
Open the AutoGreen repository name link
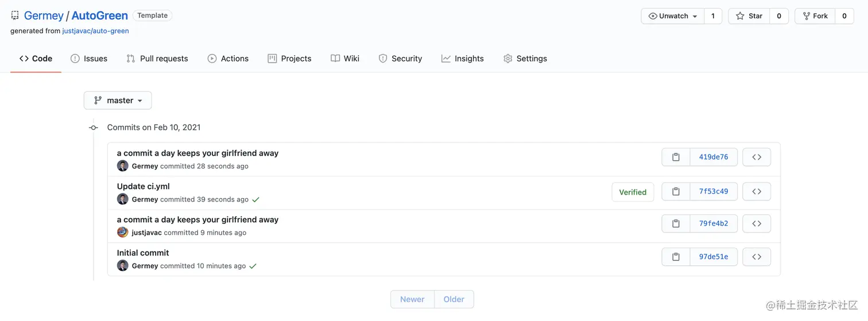pos(100,16)
